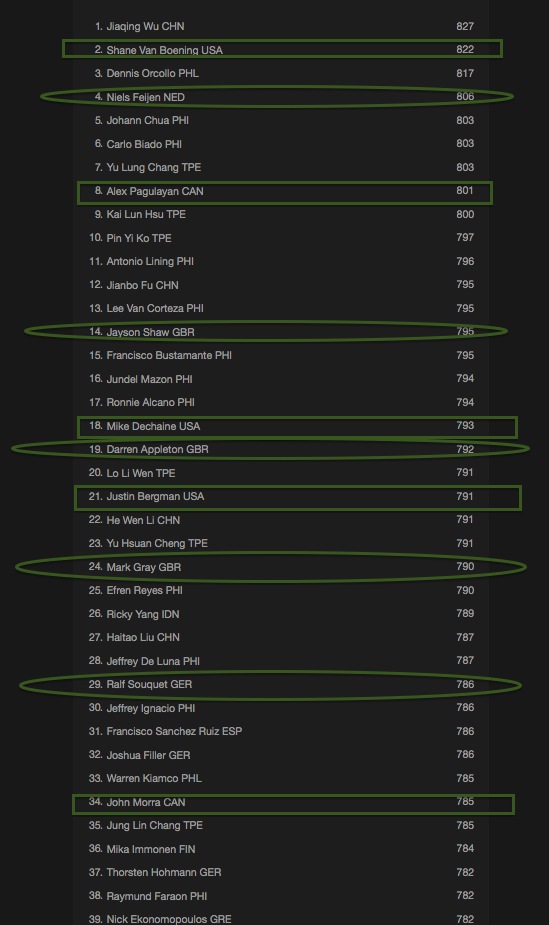This screenshot has width=549, height=925.
Task: Click Shane Van Boening USA entry
Action: (284, 50)
